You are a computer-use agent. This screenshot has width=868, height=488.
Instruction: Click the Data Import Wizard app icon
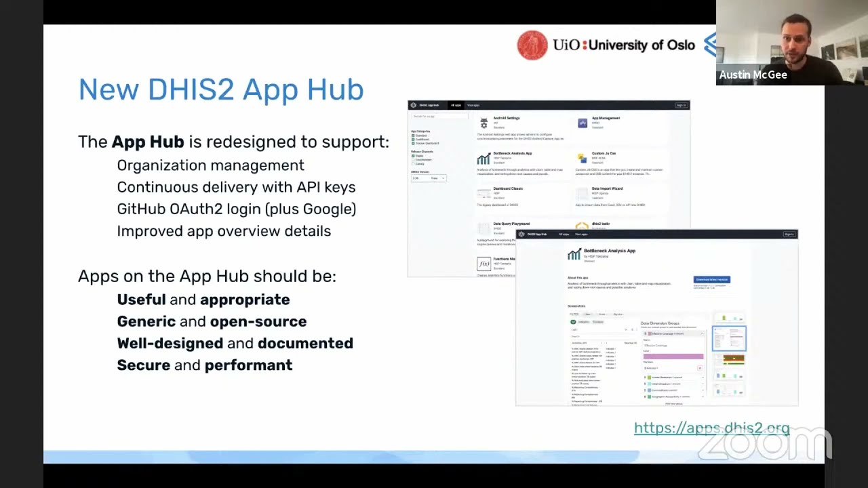coord(582,193)
